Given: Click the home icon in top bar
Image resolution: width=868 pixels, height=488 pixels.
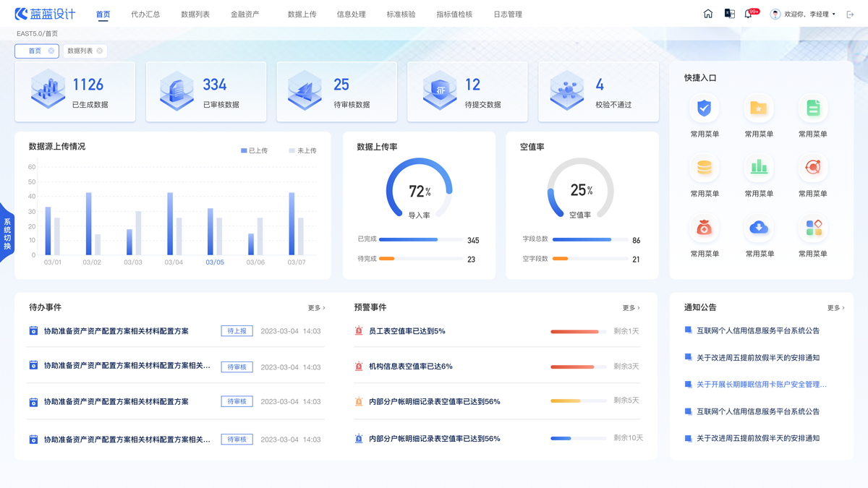Looking at the screenshot, I should [x=708, y=14].
